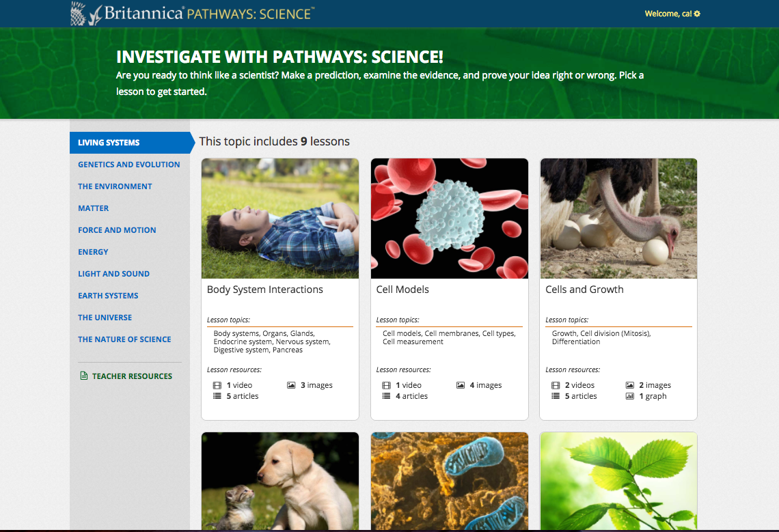Click the blood cells thumbnail image
The image size is (779, 532).
[x=450, y=219]
